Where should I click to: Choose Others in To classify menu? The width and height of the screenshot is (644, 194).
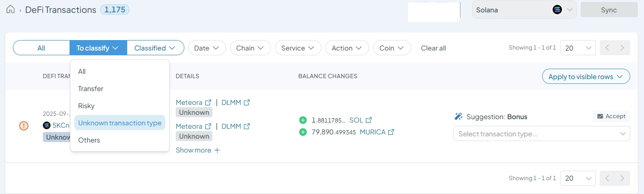tap(120, 140)
